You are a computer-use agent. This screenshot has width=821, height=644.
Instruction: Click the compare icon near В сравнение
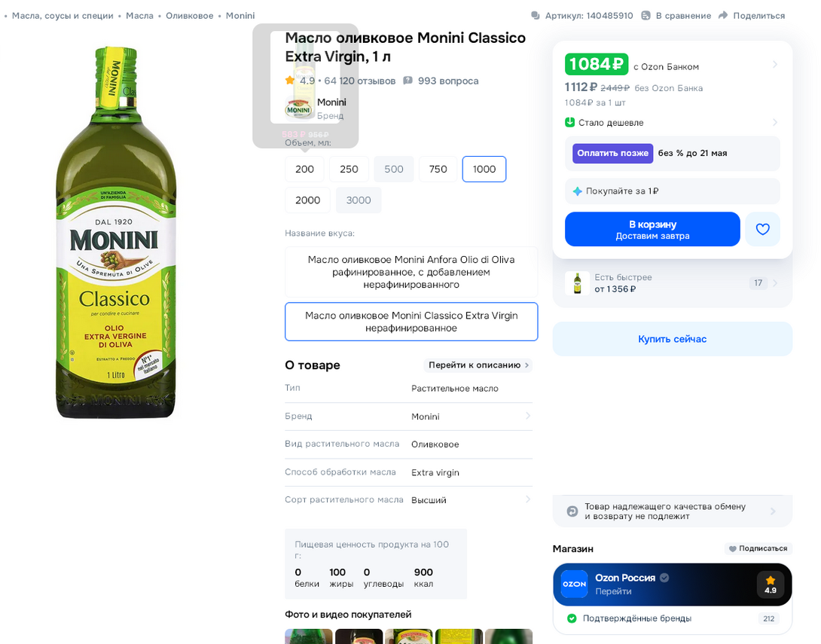(646, 16)
